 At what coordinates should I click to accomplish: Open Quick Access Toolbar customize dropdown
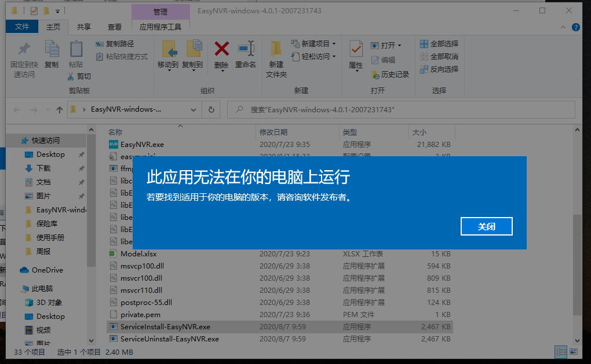(x=58, y=12)
